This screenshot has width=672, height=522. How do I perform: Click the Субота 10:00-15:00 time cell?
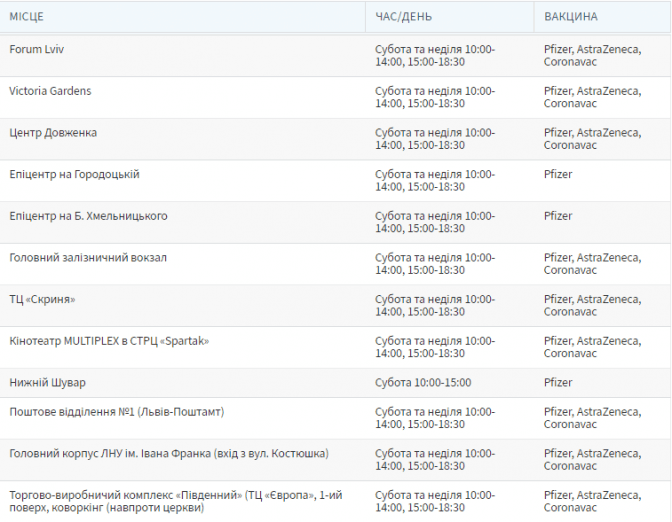click(423, 383)
